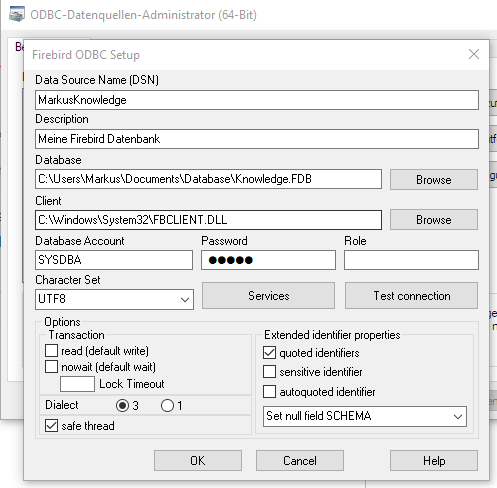This screenshot has height=488, width=497.
Task: Uncheck the safe thread checkbox
Action: click(51, 426)
